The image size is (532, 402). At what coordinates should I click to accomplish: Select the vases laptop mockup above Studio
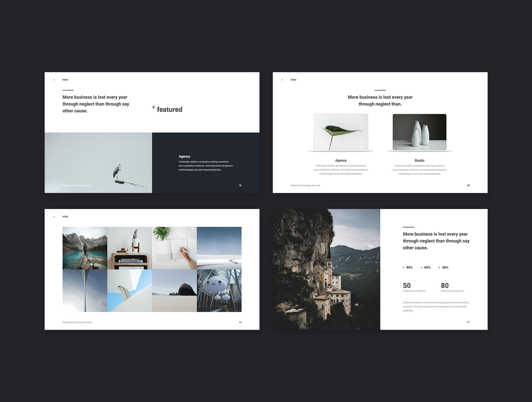click(419, 132)
